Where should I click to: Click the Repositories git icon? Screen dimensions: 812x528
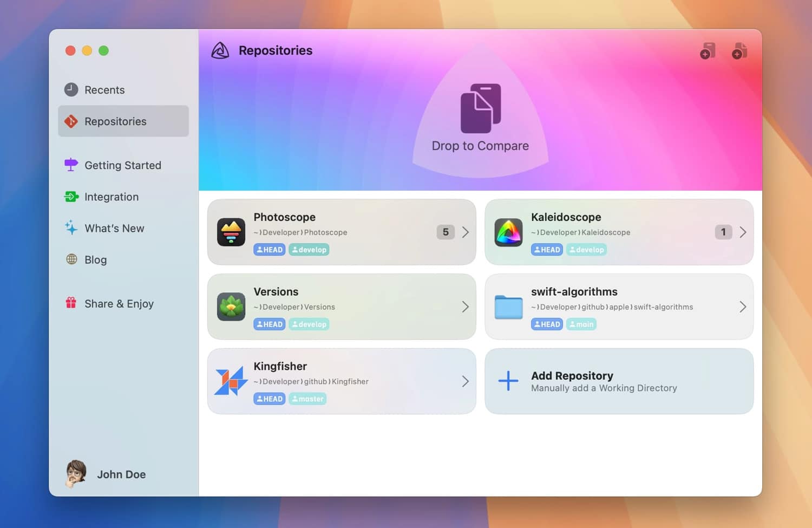pos(71,121)
